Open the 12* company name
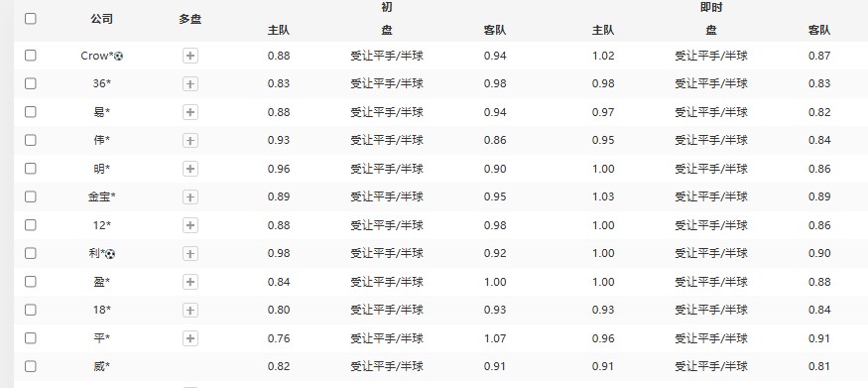This screenshot has height=388, width=868. coord(102,224)
